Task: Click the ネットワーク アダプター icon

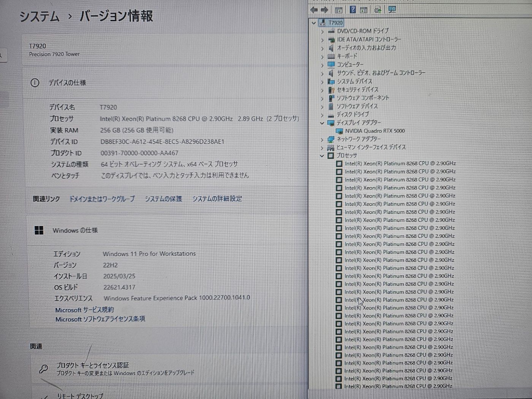Action: point(331,139)
